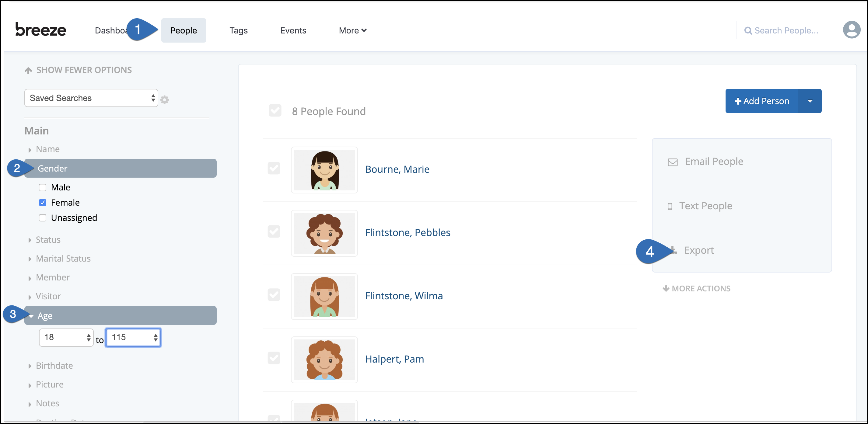Open Flintstone, Wilma's profile
The image size is (868, 424).
pyautogui.click(x=404, y=296)
